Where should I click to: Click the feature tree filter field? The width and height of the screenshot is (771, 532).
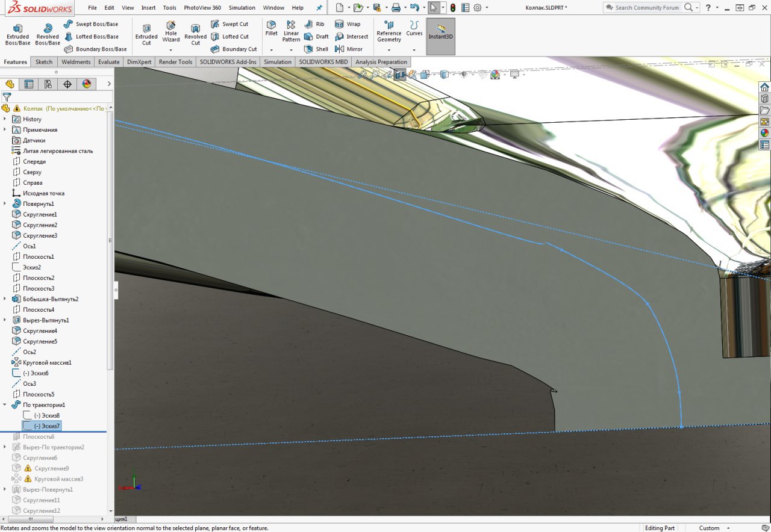point(57,96)
